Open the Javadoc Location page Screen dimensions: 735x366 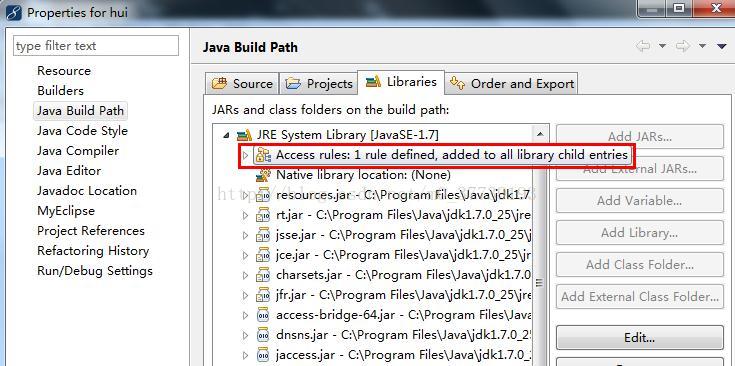click(87, 191)
